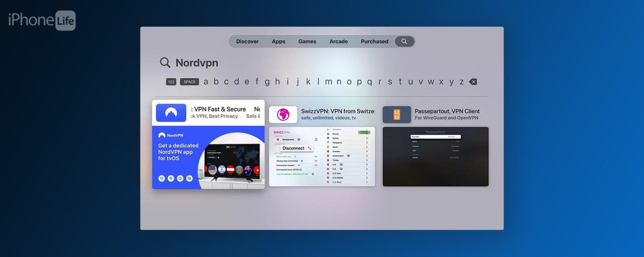
Task: Select letter k on keyboard
Action: click(308, 82)
